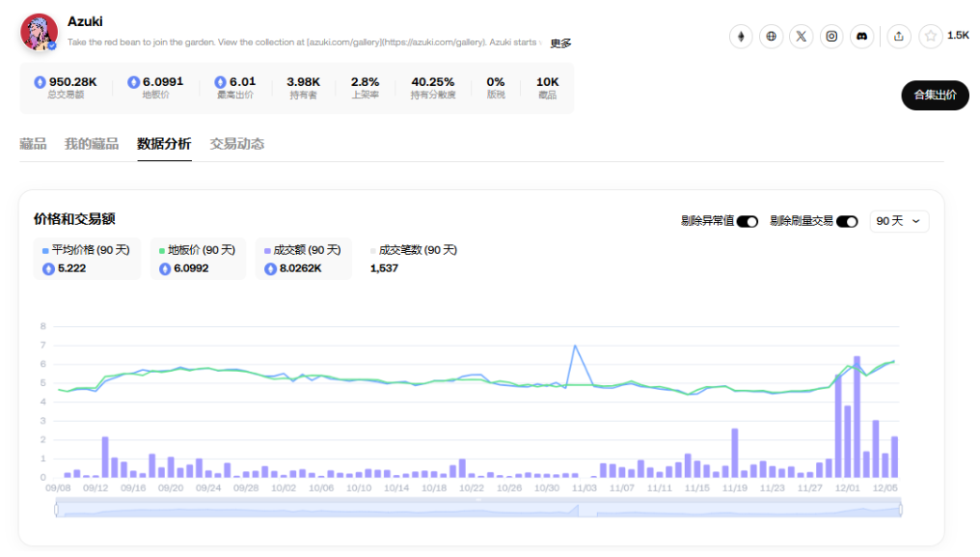
Task: Click the share/export icon
Action: 897,36
